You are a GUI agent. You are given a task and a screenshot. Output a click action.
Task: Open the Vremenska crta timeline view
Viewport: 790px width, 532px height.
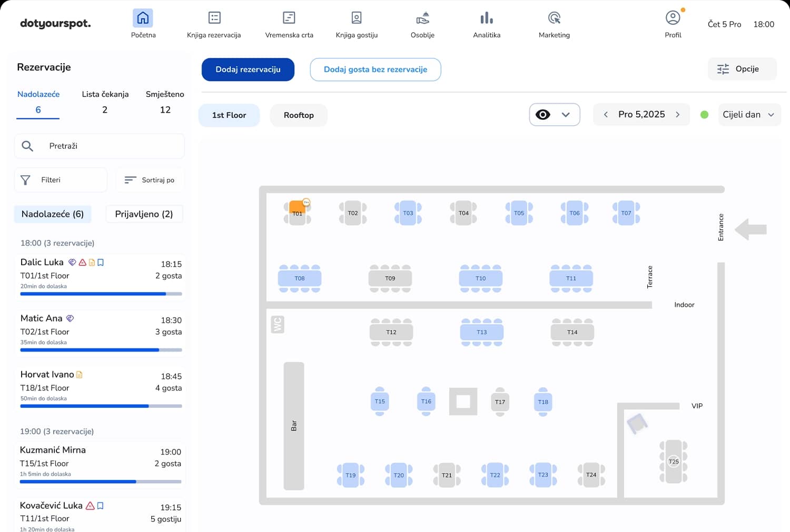tap(289, 24)
